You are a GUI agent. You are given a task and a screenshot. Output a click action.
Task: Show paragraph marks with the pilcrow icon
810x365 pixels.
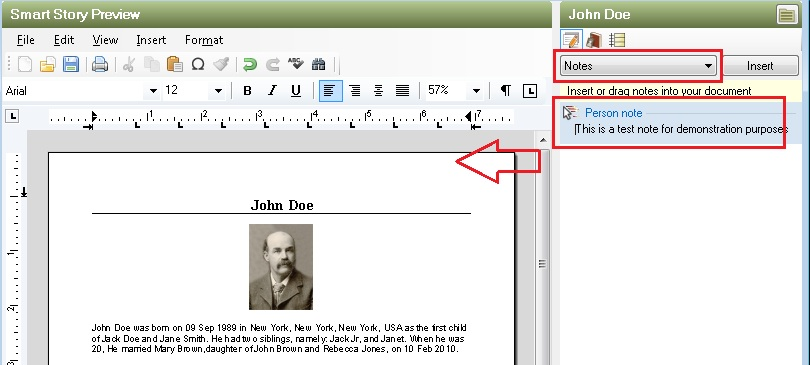pos(506,91)
